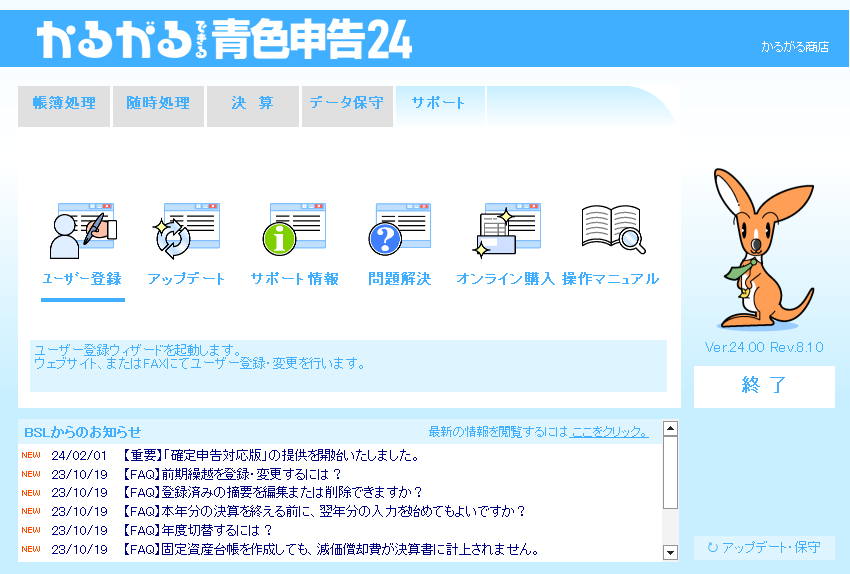Switch to the データ保守 tab
Viewport: 850px width, 574px height.
347,106
